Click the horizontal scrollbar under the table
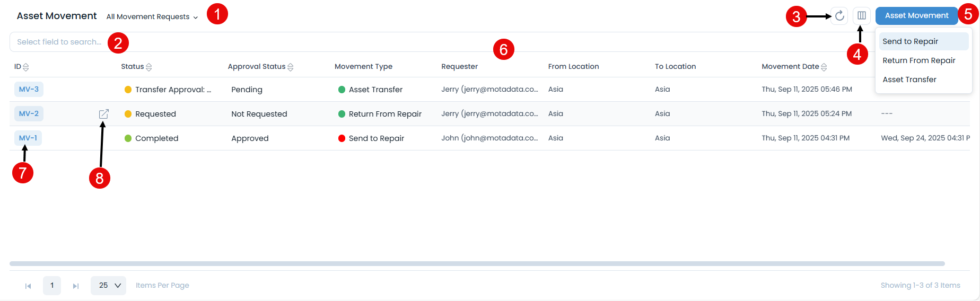The image size is (980, 301). click(x=477, y=263)
